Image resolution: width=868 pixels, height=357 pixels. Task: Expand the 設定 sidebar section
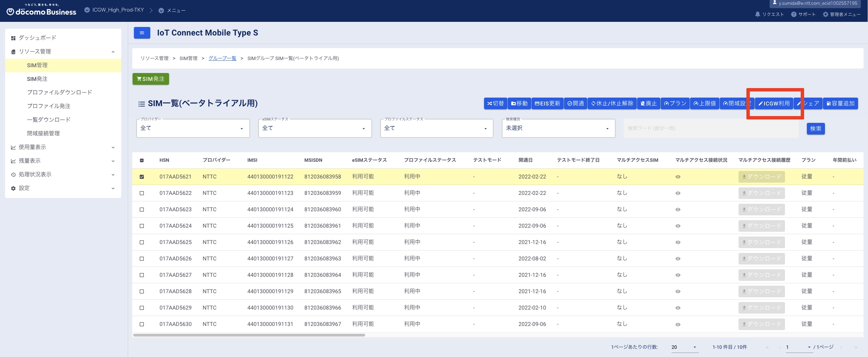click(63, 188)
